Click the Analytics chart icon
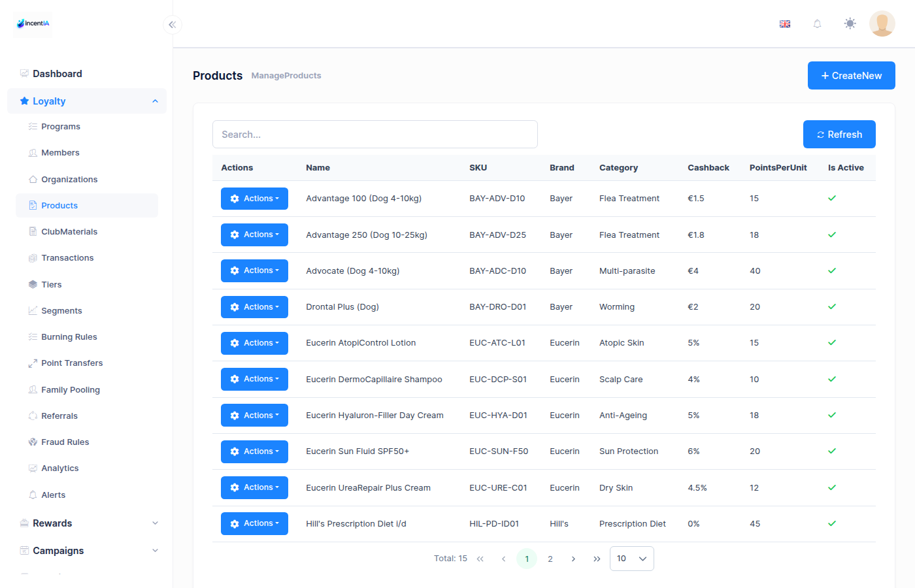This screenshot has height=588, width=915. (33, 468)
